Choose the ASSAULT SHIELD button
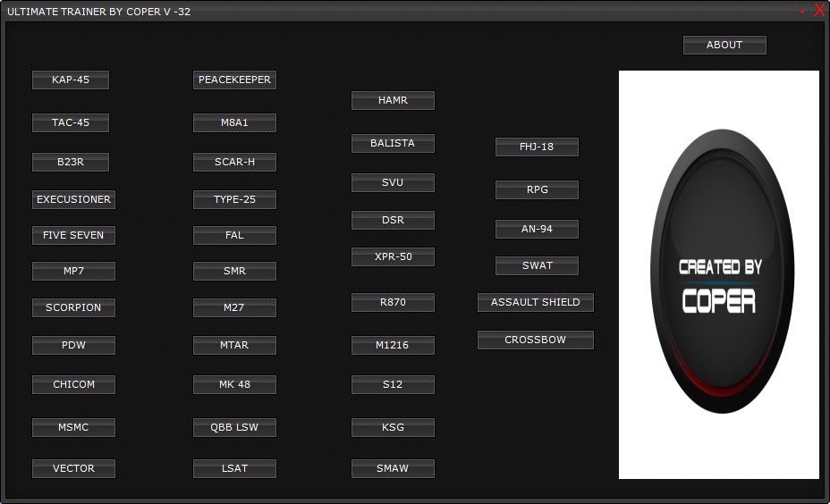Screen dimensions: 830x504 536,303
